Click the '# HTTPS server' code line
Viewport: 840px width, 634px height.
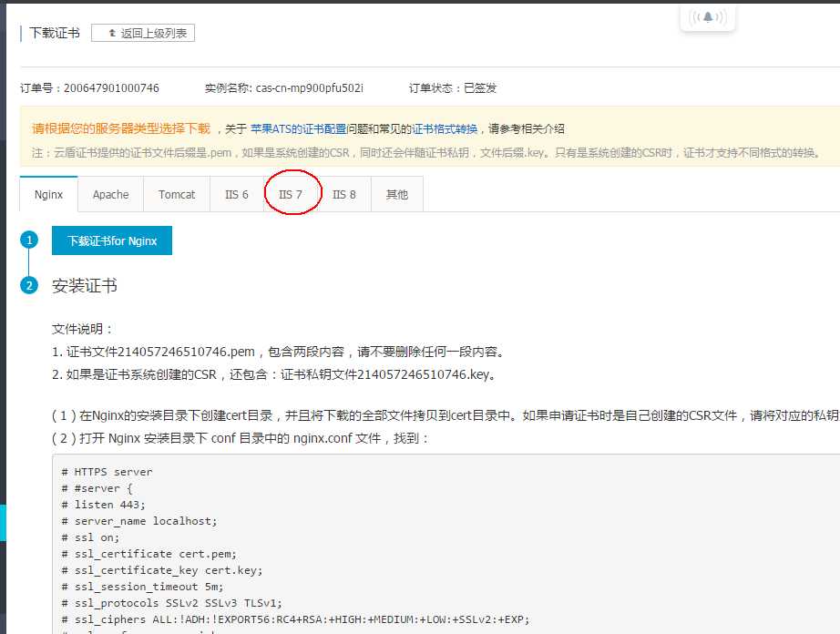[108, 472]
